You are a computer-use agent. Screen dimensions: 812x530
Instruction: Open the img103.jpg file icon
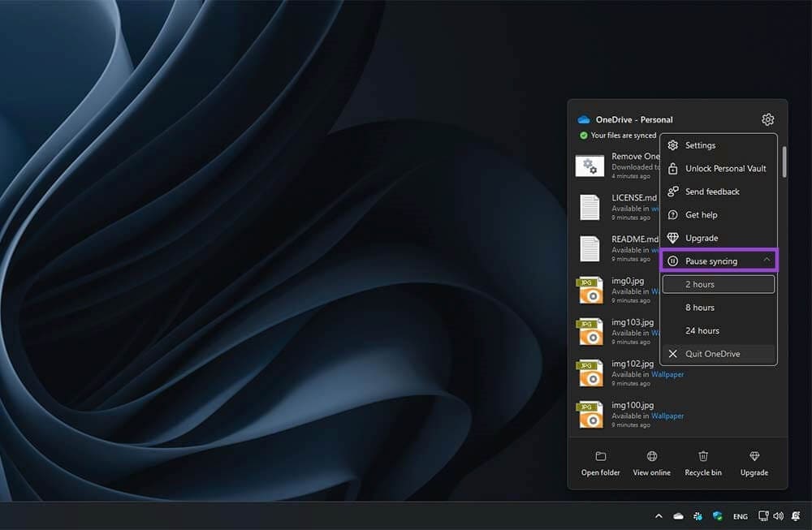click(590, 331)
